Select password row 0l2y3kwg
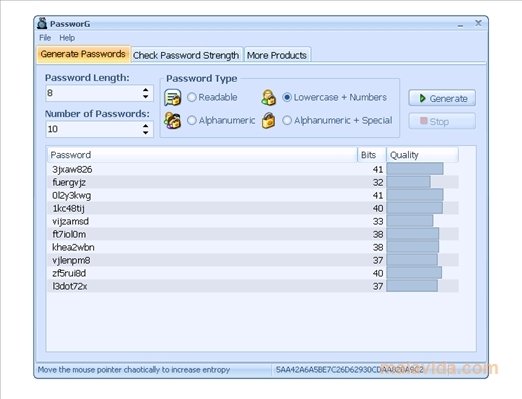This screenshot has width=522, height=399. [x=253, y=195]
